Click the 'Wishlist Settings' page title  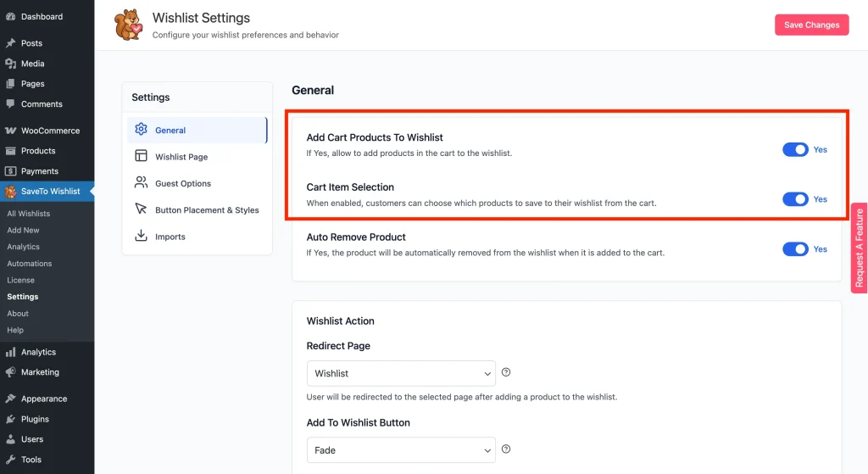(202, 18)
